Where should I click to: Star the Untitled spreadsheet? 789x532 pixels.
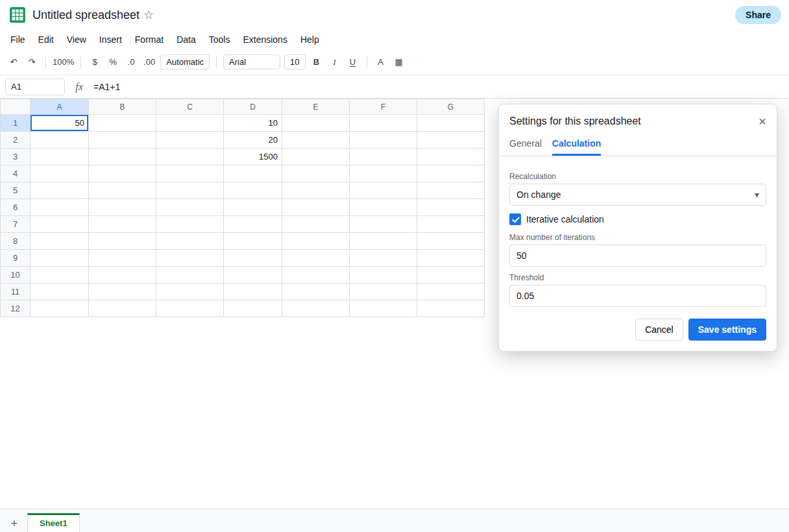pyautogui.click(x=149, y=15)
